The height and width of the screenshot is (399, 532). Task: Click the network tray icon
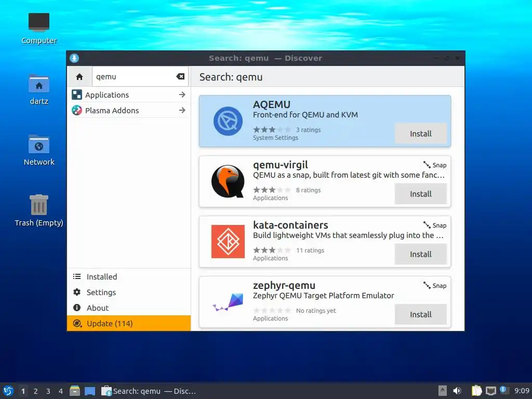click(x=490, y=391)
